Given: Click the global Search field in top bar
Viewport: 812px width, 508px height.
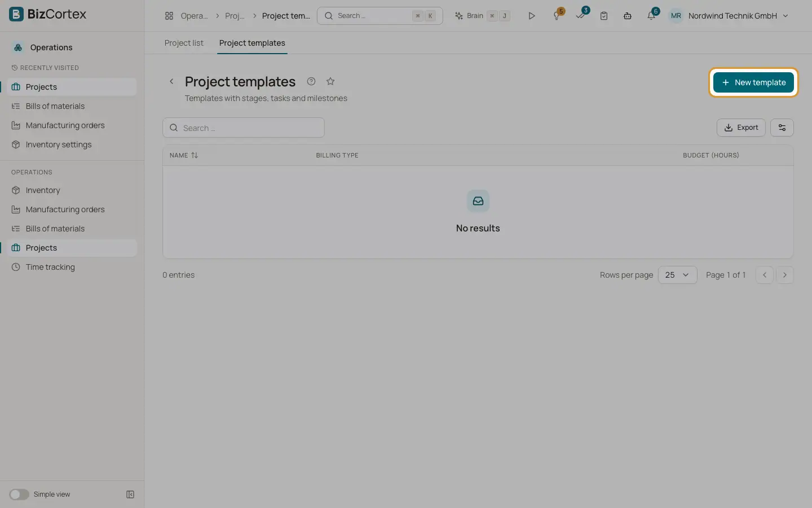Looking at the screenshot, I should pyautogui.click(x=380, y=16).
